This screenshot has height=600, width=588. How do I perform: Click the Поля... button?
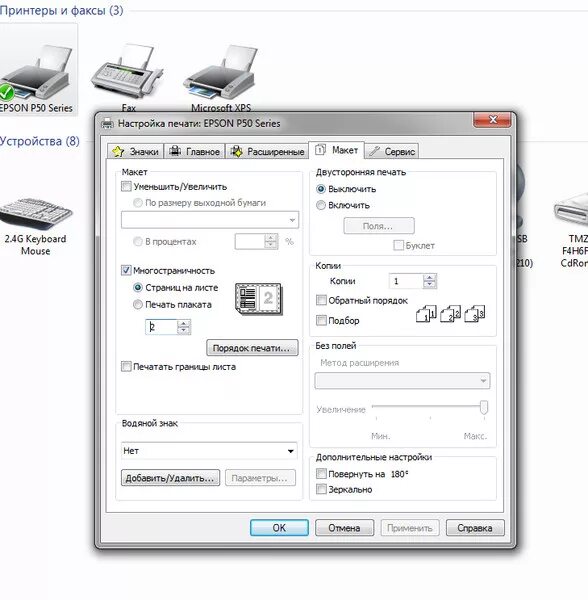pyautogui.click(x=379, y=226)
